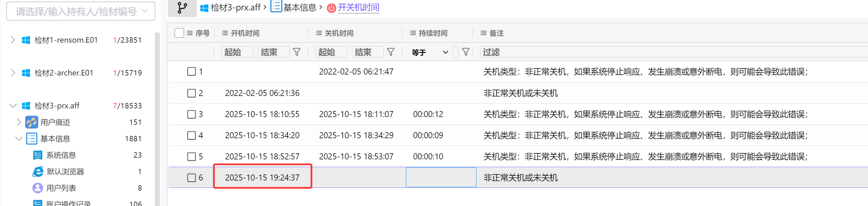
Task: Click shutdown time 2022-02-05 06:21:47
Action: point(356,72)
